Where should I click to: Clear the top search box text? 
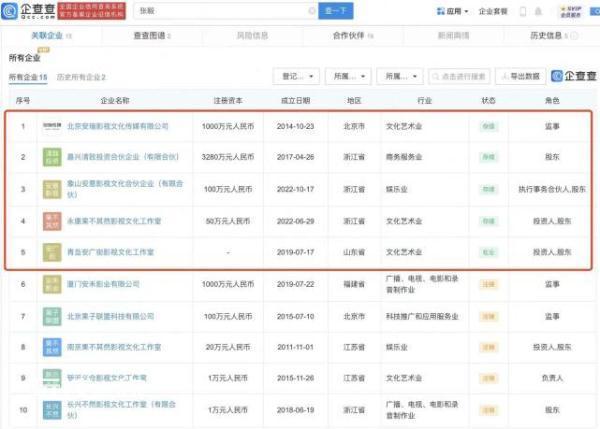point(312,11)
